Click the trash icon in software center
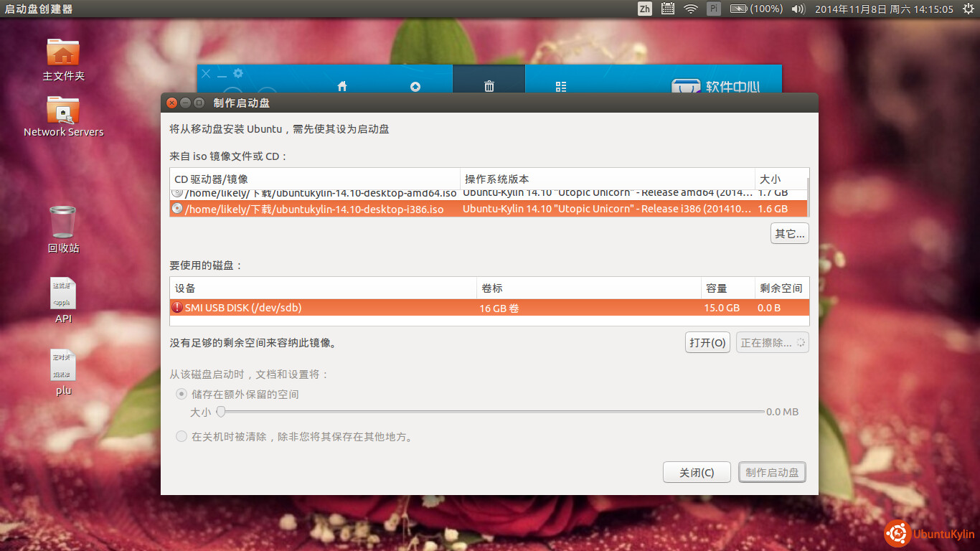Image resolution: width=980 pixels, height=551 pixels. click(x=489, y=86)
